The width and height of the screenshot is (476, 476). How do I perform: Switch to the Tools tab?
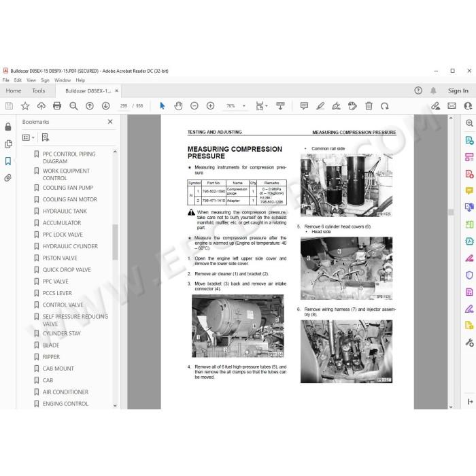click(39, 90)
